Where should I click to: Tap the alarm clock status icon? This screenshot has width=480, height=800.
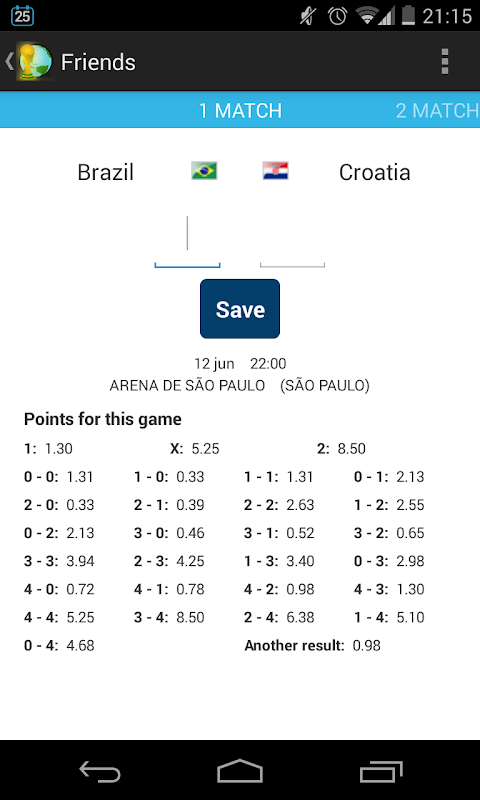click(338, 15)
